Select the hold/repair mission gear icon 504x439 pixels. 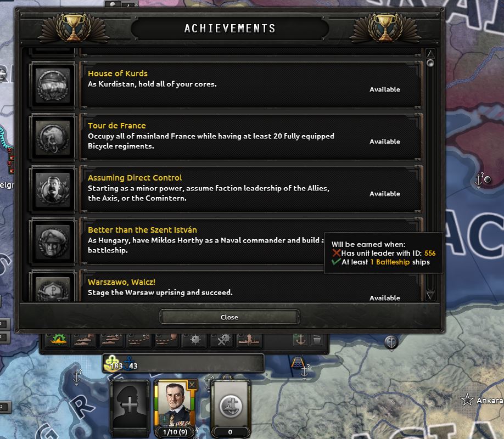coord(59,339)
